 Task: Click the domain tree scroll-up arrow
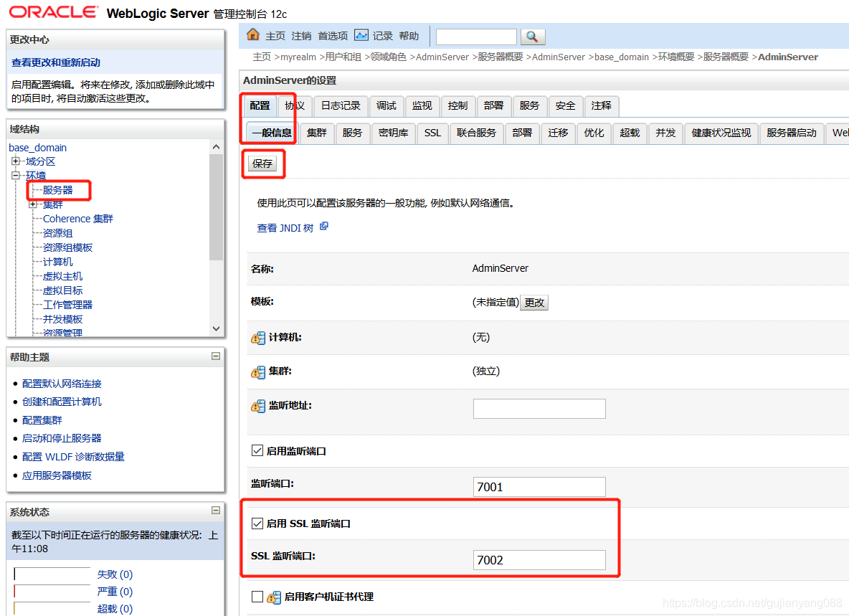(216, 147)
